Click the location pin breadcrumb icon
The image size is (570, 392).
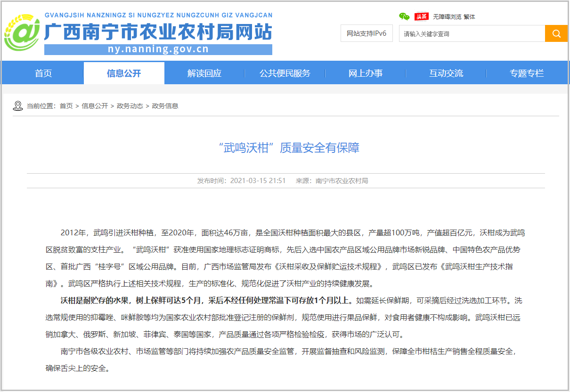point(18,106)
